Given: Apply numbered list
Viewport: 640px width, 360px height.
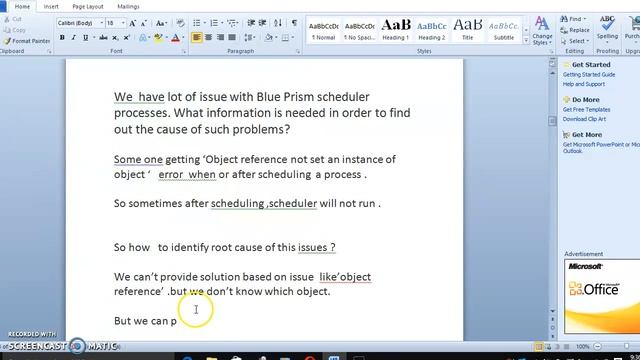Looking at the screenshot, I should click(214, 23).
